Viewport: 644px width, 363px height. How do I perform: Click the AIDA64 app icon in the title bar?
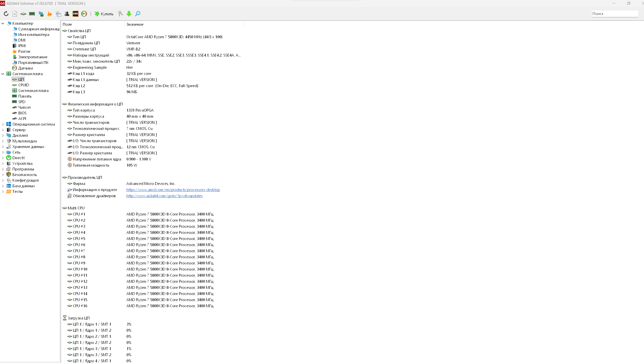click(x=3, y=3)
